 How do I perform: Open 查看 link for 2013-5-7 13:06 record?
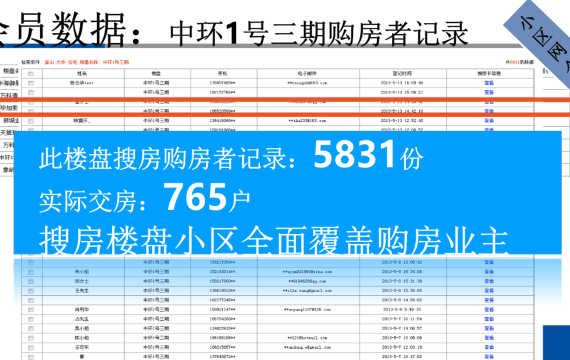[489, 338]
